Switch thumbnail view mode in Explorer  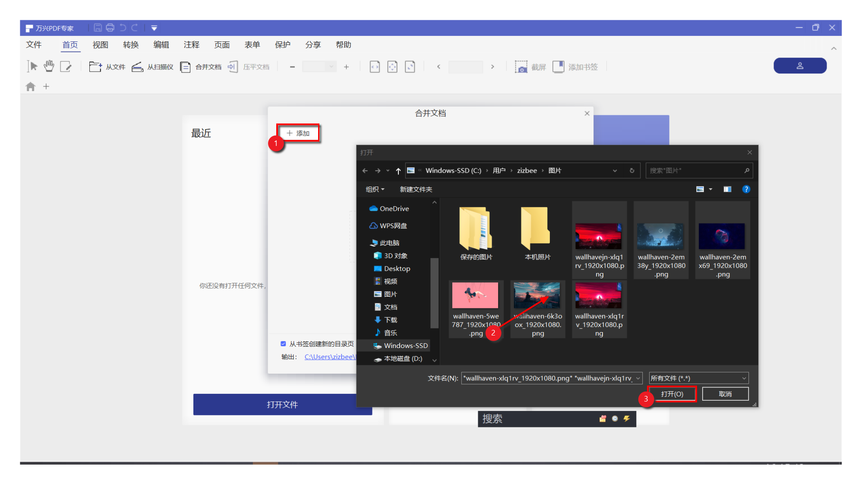701,189
